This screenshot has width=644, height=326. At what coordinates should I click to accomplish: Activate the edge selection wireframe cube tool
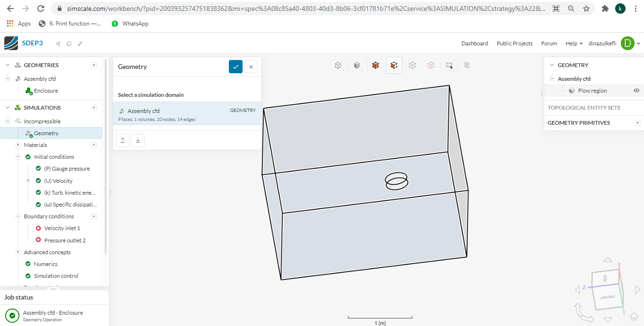(x=412, y=65)
